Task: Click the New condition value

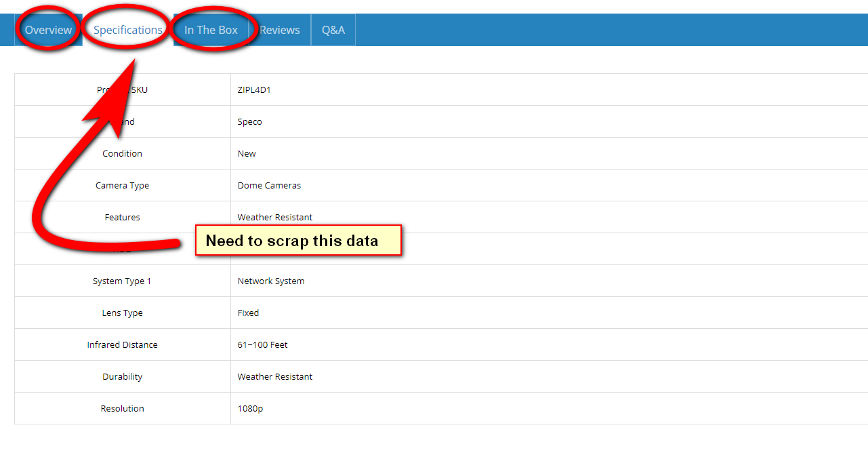Action: click(247, 154)
